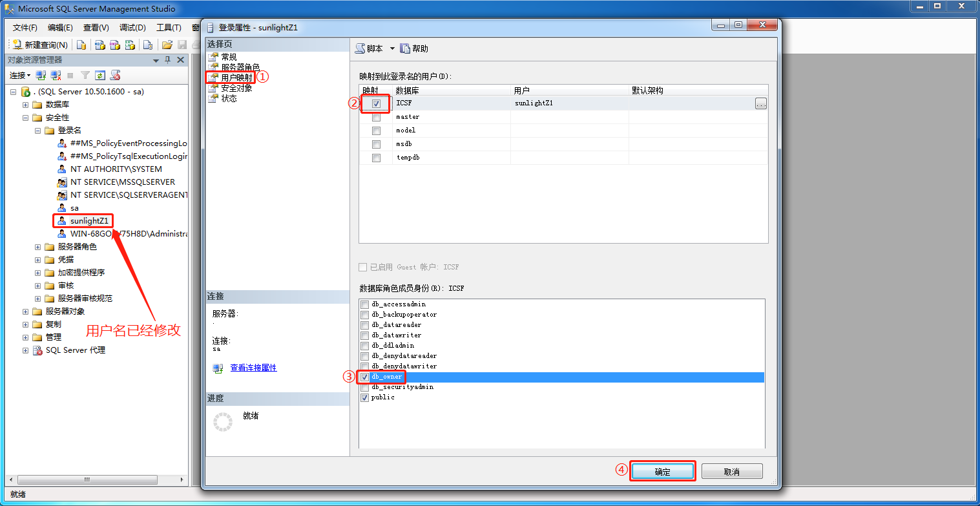This screenshot has width=980, height=506.
Task: Click the save icon in main toolbar
Action: (x=182, y=45)
